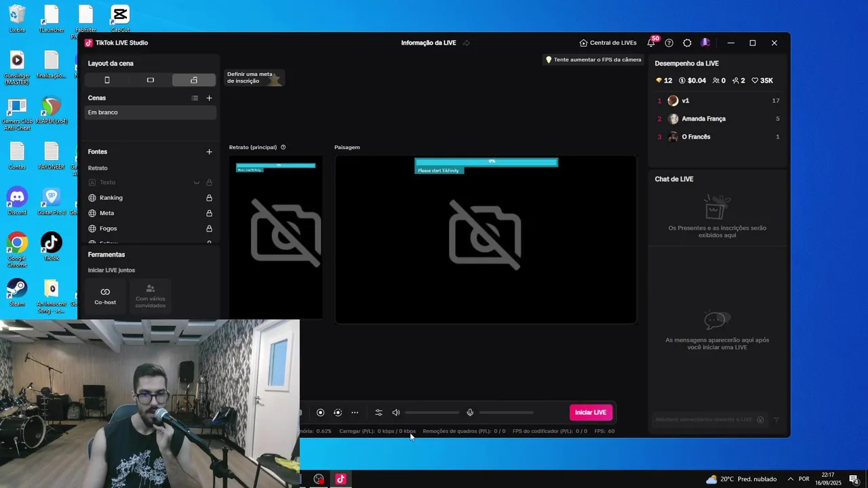Select Amanda França in ranking

[x=718, y=119]
